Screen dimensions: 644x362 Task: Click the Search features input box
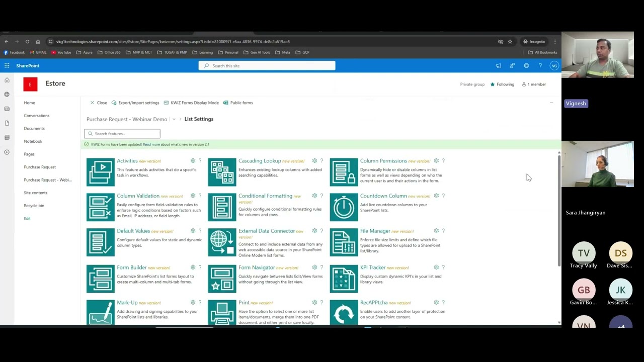[122, 134]
